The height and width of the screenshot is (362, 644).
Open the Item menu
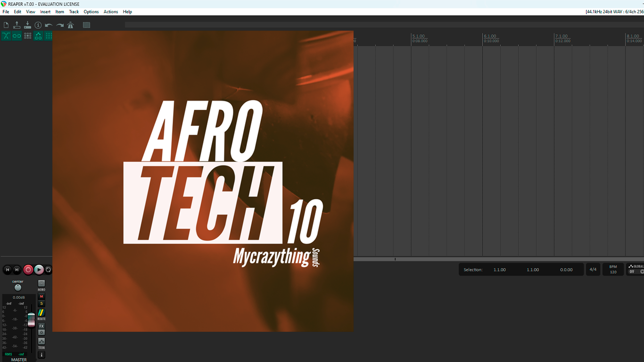tap(60, 12)
